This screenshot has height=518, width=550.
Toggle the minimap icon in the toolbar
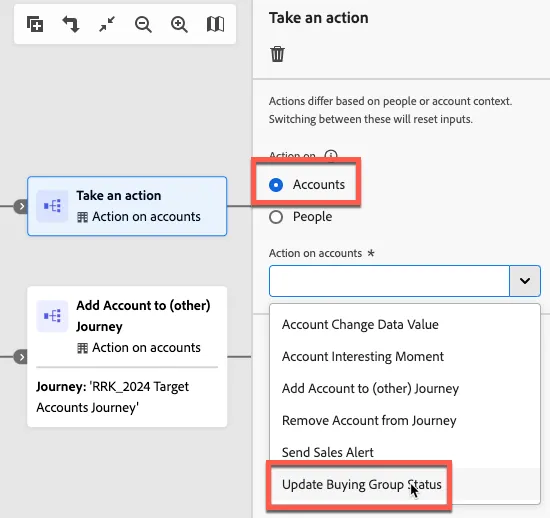tap(215, 24)
